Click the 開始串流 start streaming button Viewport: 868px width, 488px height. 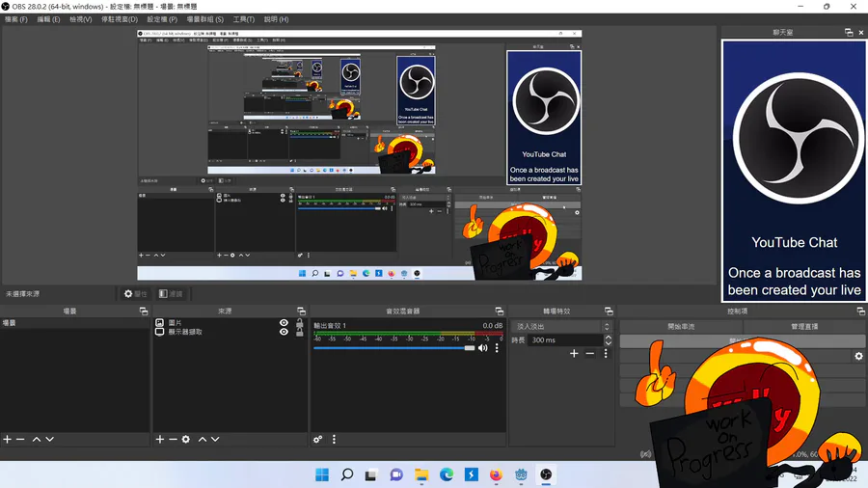tap(681, 327)
